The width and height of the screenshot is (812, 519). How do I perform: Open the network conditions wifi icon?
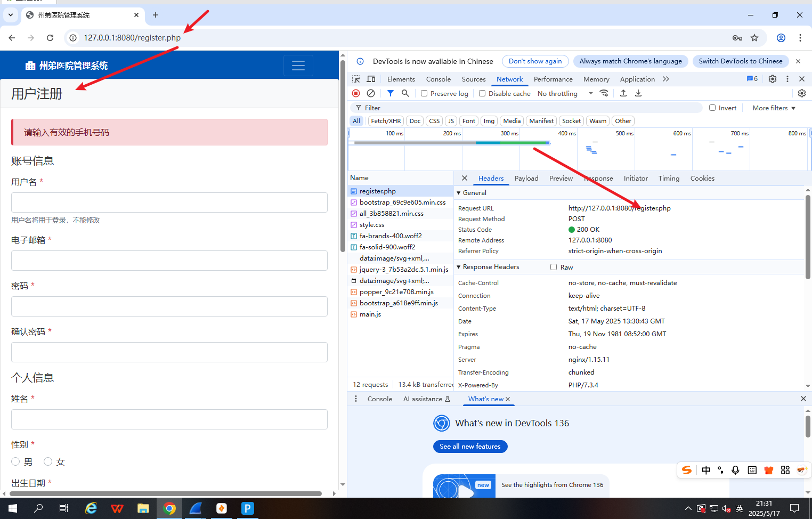[x=604, y=93]
